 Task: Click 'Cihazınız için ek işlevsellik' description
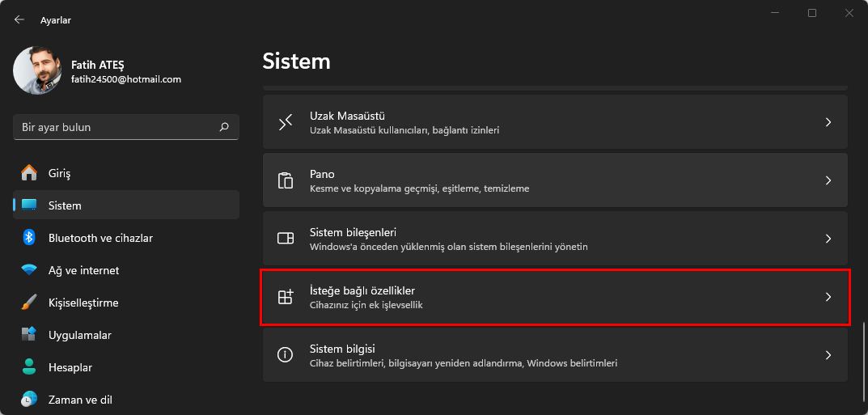(x=366, y=305)
